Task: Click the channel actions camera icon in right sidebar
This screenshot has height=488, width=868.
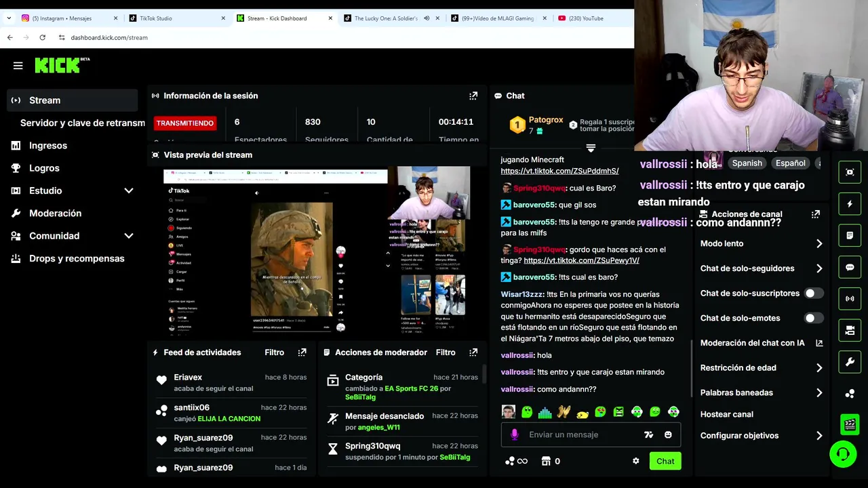Action: tap(850, 330)
